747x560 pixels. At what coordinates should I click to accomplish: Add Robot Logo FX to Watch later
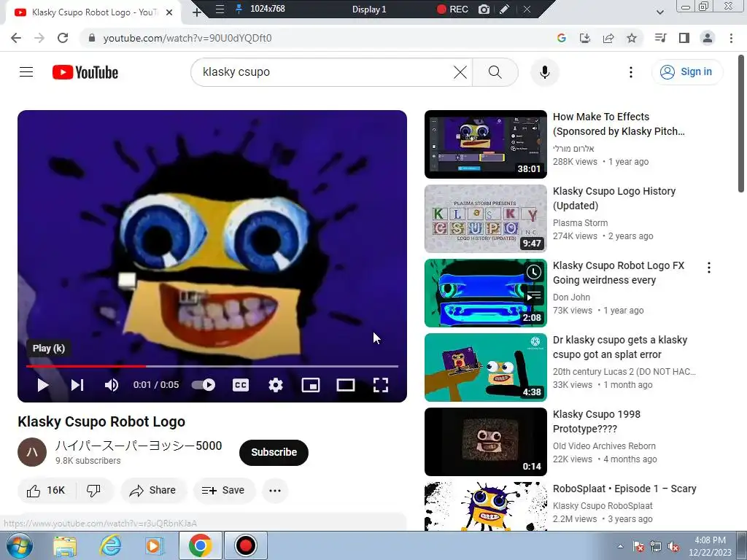coord(533,272)
